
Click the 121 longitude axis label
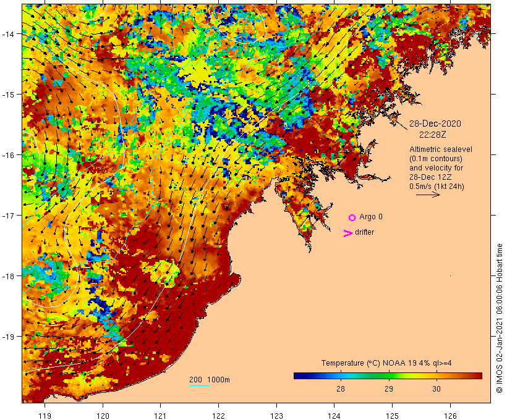click(x=160, y=416)
